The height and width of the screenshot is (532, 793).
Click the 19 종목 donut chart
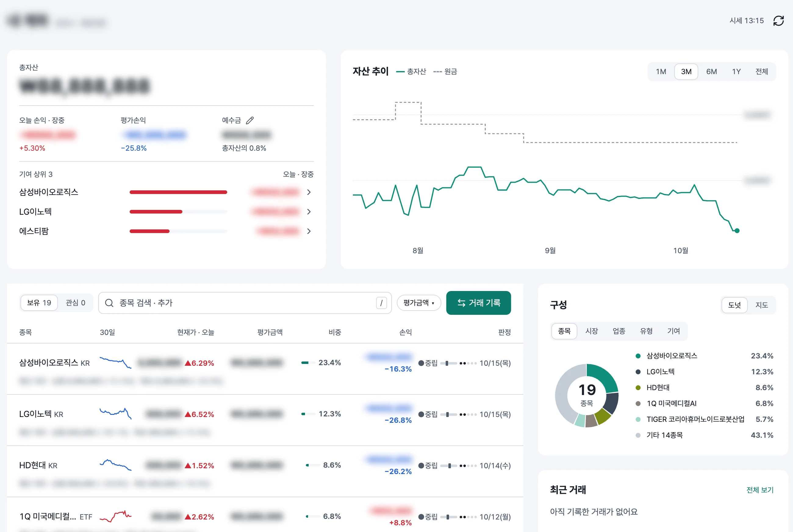[x=587, y=395]
